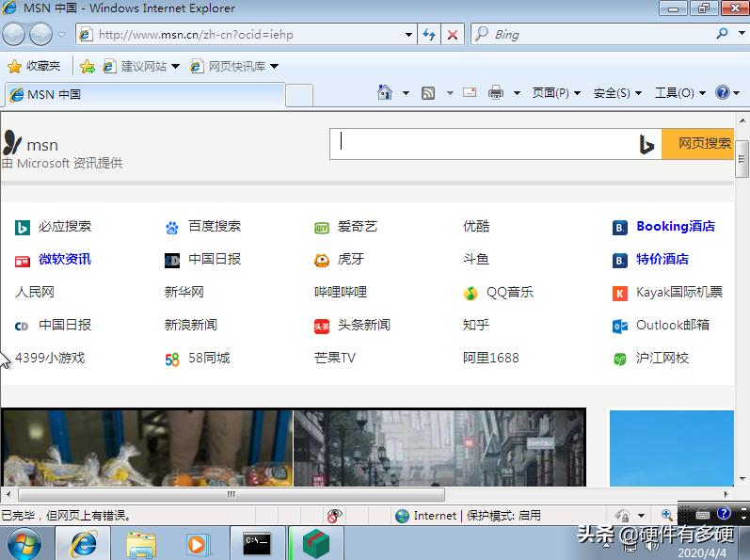Click the 网页搜索 button
Image resolution: width=750 pixels, height=560 pixels.
tap(704, 144)
